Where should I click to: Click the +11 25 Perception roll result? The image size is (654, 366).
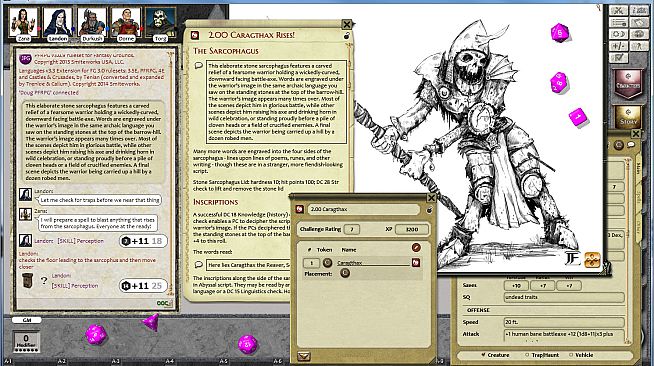[143, 286]
